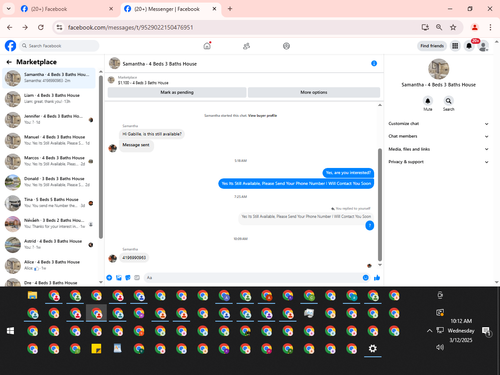Expand Privacy & support section
The image size is (500, 375).
coord(438,162)
